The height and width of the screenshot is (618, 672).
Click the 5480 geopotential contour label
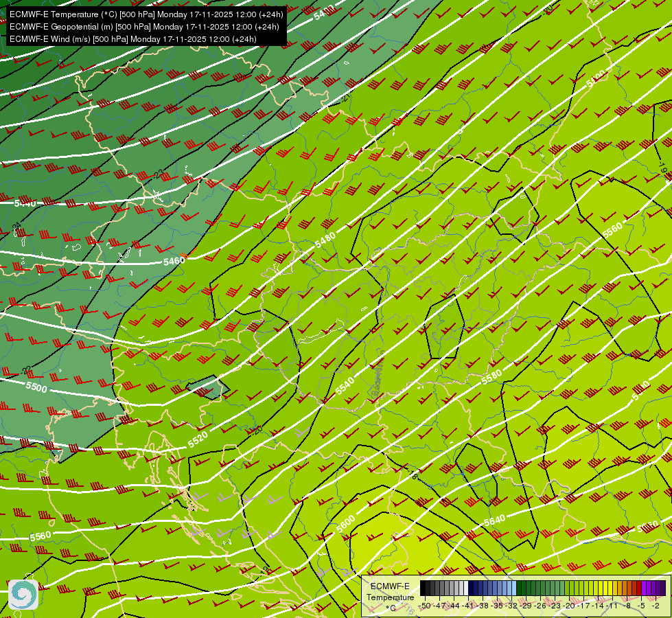coord(325,240)
